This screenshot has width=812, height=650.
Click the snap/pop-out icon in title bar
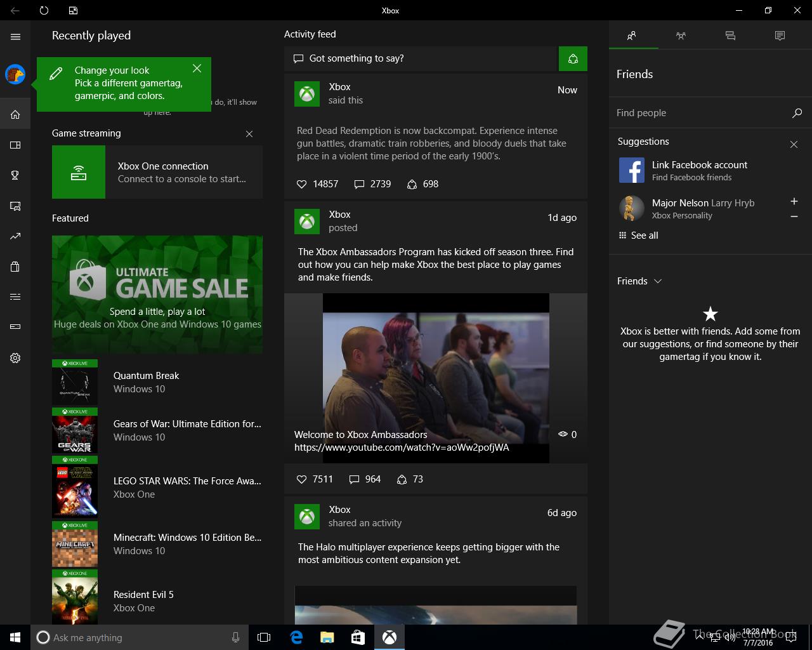tap(73, 10)
